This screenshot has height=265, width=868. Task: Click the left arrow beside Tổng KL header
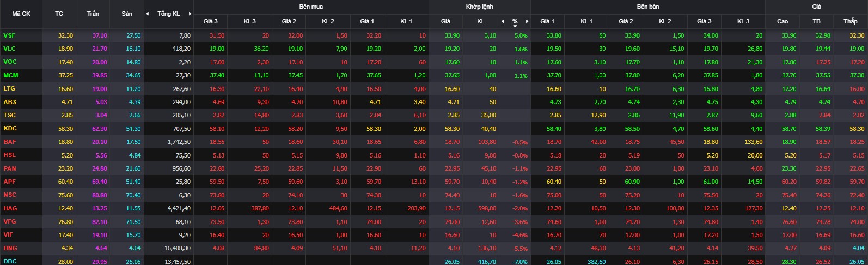point(148,14)
